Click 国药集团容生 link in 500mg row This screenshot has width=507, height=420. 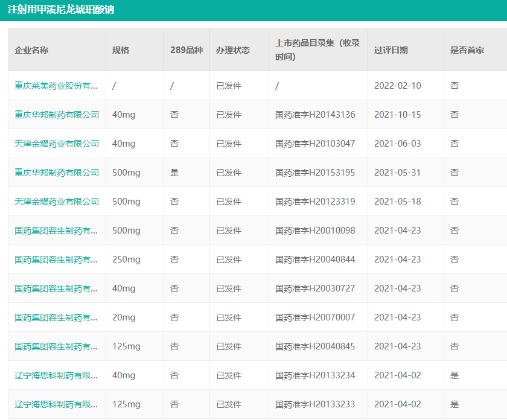(x=56, y=231)
